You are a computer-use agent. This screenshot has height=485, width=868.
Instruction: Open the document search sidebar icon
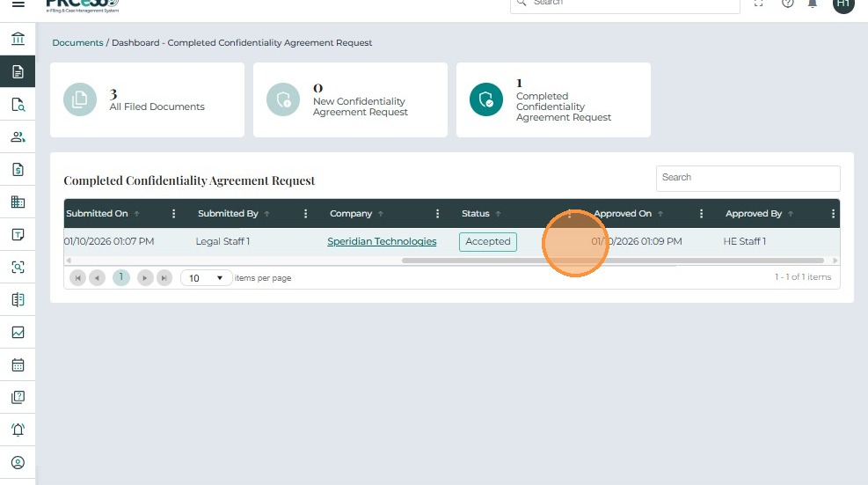[18, 104]
